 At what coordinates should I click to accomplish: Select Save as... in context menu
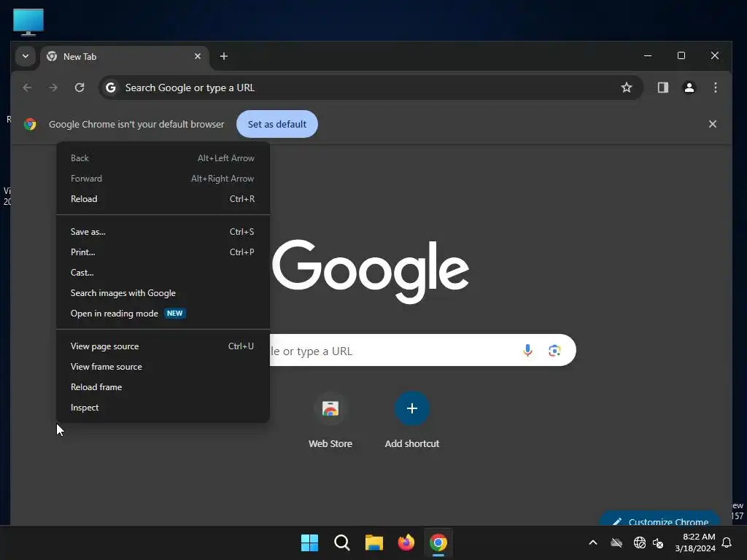tap(163, 232)
